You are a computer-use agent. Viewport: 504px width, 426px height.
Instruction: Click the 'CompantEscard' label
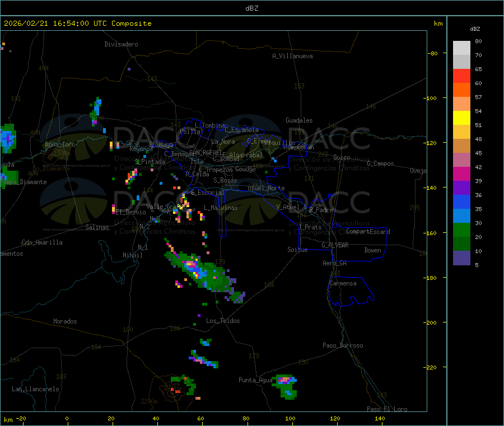tap(368, 232)
